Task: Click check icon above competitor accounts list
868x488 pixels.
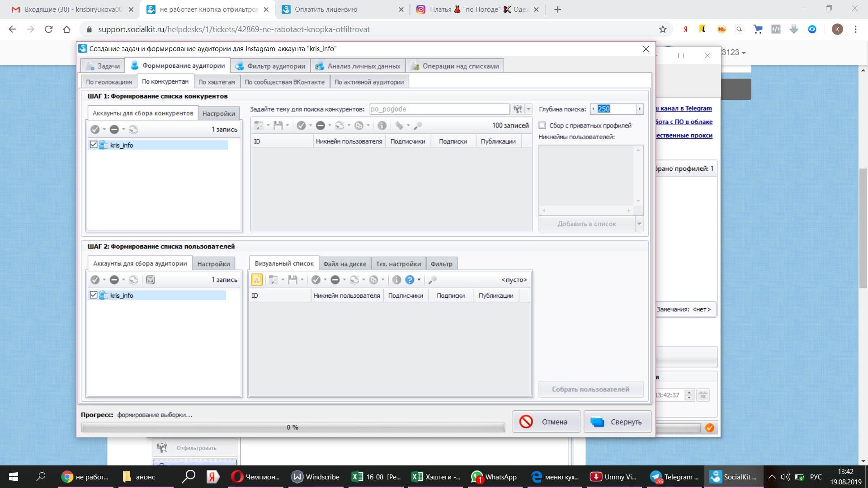Action: (95, 130)
